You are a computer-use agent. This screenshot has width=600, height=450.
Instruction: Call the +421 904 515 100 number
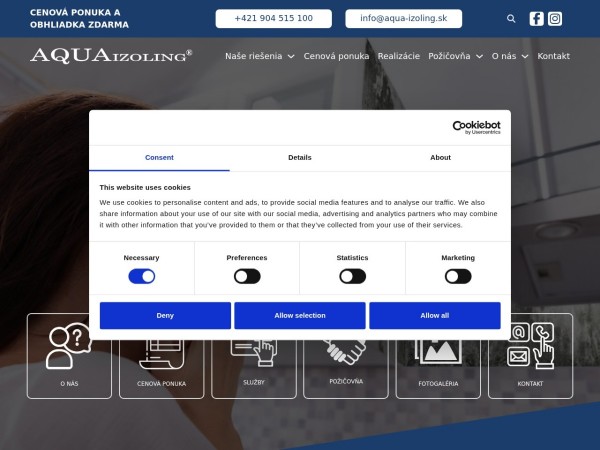(274, 18)
